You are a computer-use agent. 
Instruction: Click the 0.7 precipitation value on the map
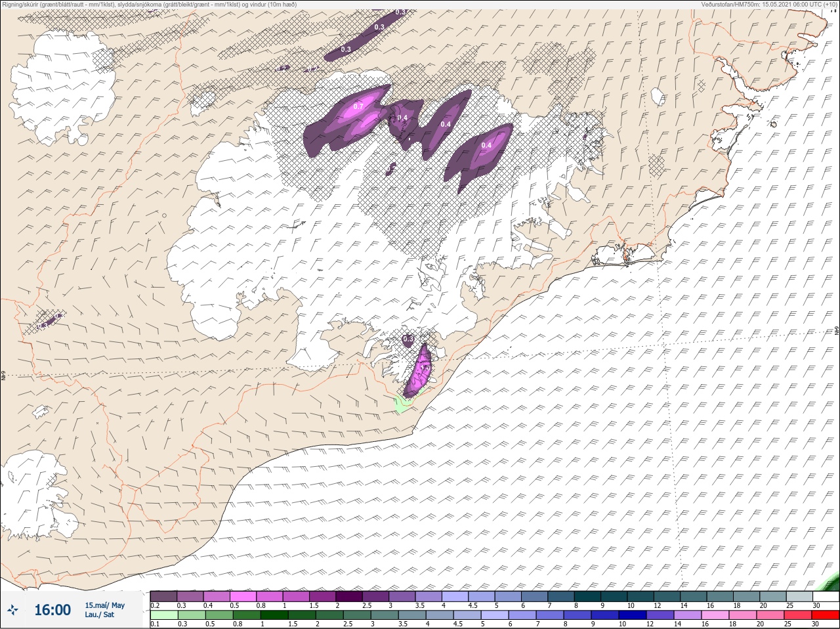358,106
